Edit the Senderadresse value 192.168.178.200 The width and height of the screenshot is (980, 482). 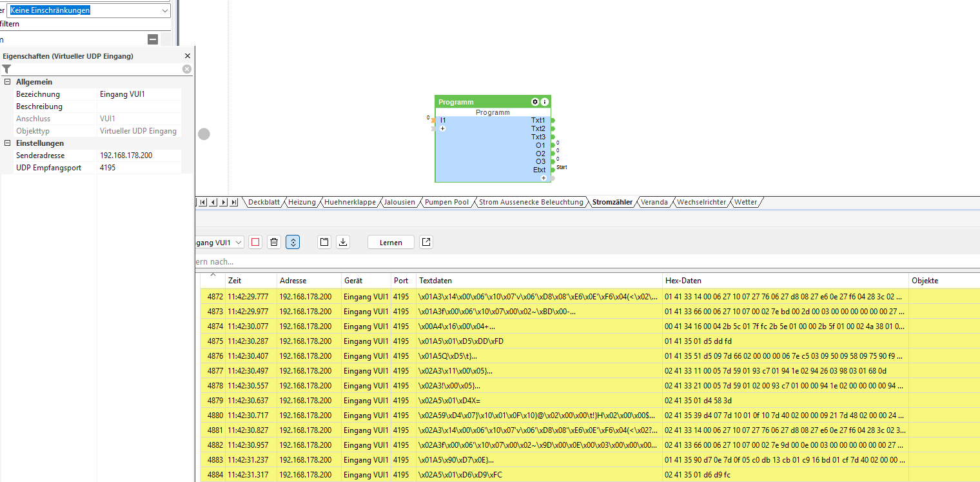click(139, 156)
